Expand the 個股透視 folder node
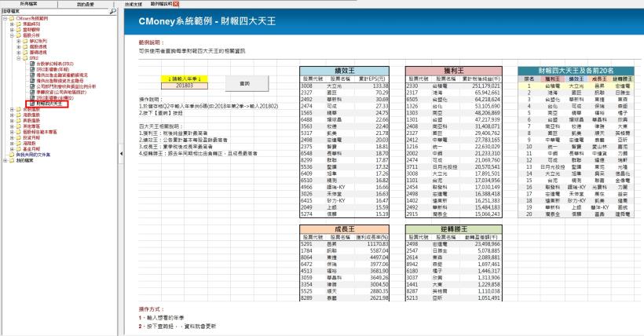This screenshot has height=336, width=644. pyautogui.click(x=19, y=47)
